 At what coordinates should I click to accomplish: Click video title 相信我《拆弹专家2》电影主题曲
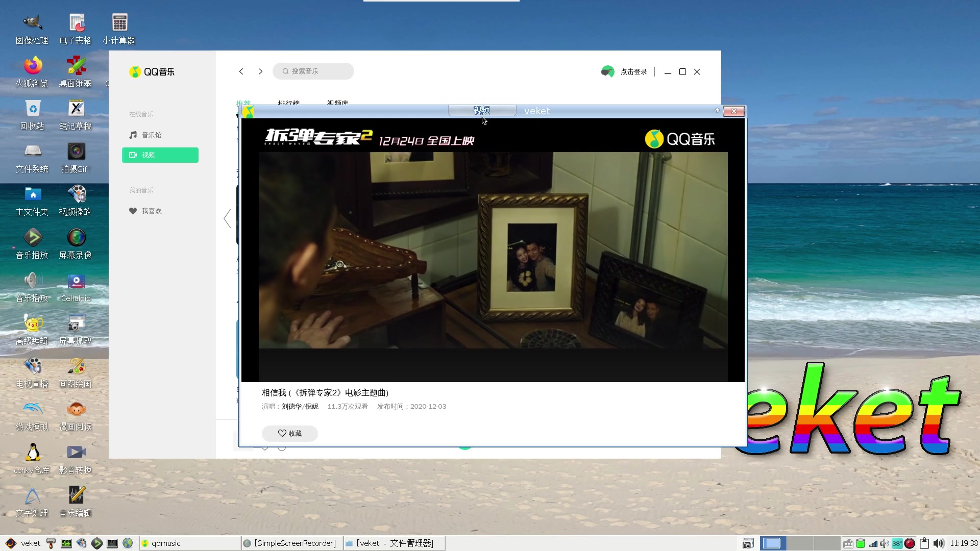[x=325, y=392]
